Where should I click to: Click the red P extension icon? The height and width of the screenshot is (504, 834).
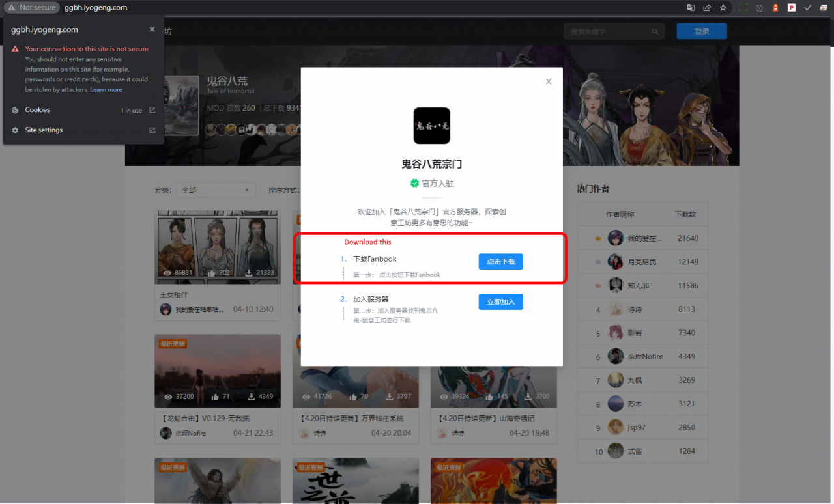pyautogui.click(x=792, y=8)
